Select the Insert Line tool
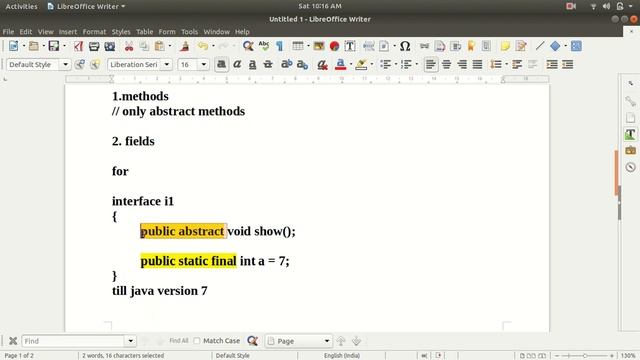The width and height of the screenshot is (640, 360). pyautogui.click(x=540, y=46)
